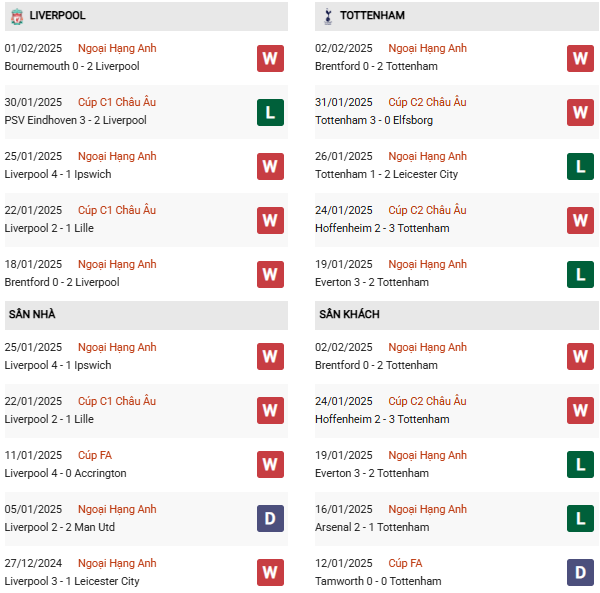The height and width of the screenshot is (593, 600).
Task: Open Cúp C2 Châu Âu link for Elfsborg match
Action: pos(427,102)
